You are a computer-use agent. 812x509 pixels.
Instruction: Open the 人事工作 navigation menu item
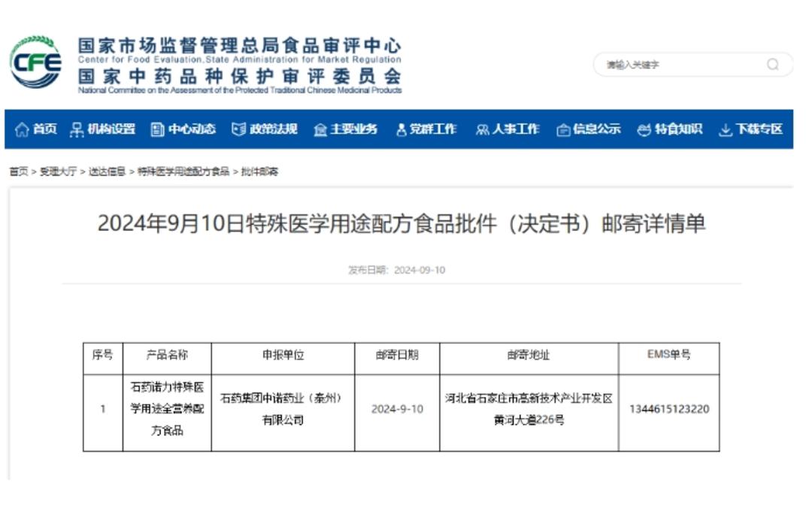[x=516, y=129]
